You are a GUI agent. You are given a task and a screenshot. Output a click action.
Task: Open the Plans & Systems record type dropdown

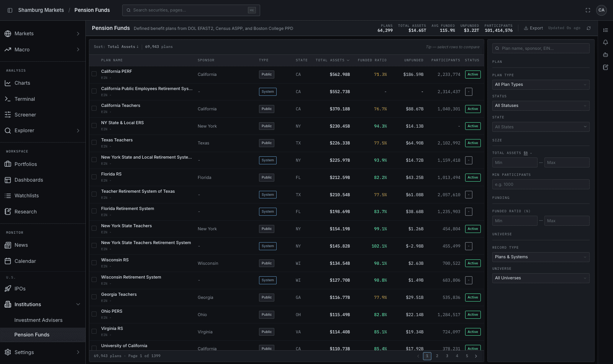541,257
